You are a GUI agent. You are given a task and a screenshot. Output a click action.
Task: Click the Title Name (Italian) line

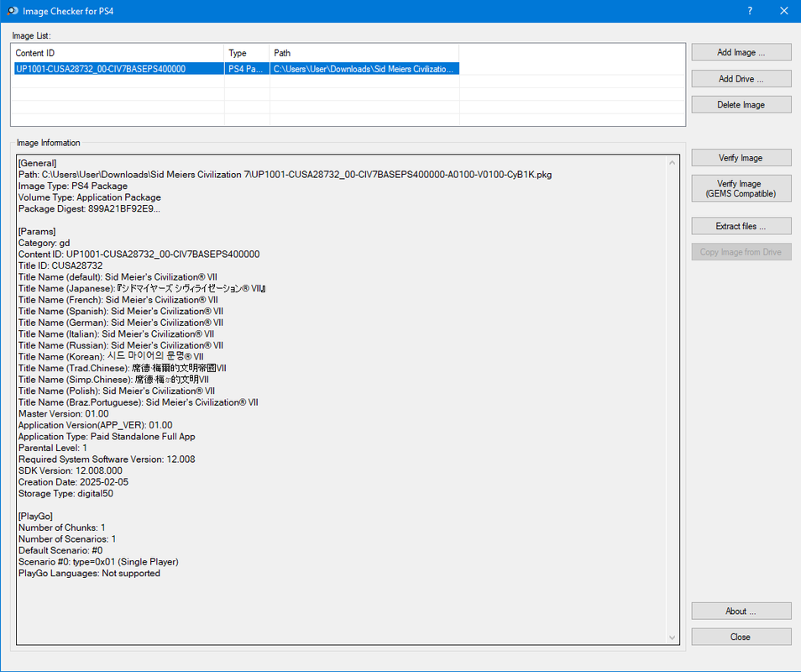tap(116, 333)
